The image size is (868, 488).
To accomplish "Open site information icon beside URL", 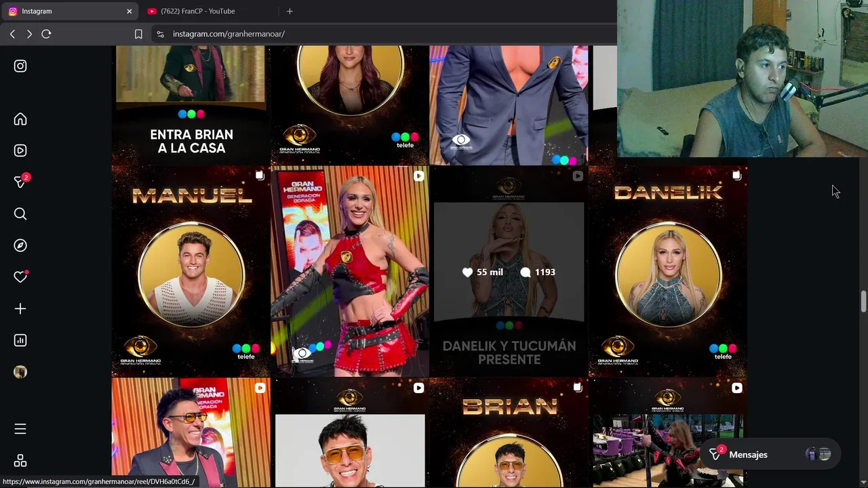I will (160, 34).
